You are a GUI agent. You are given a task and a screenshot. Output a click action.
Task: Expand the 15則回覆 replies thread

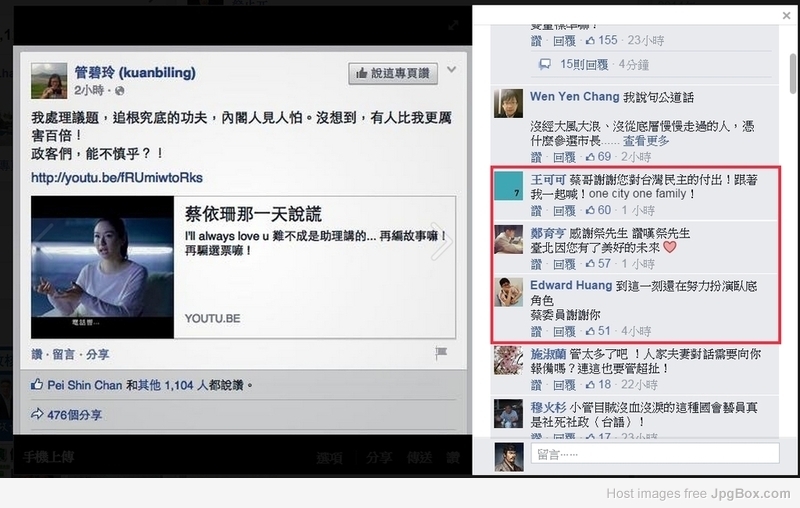pos(584,64)
